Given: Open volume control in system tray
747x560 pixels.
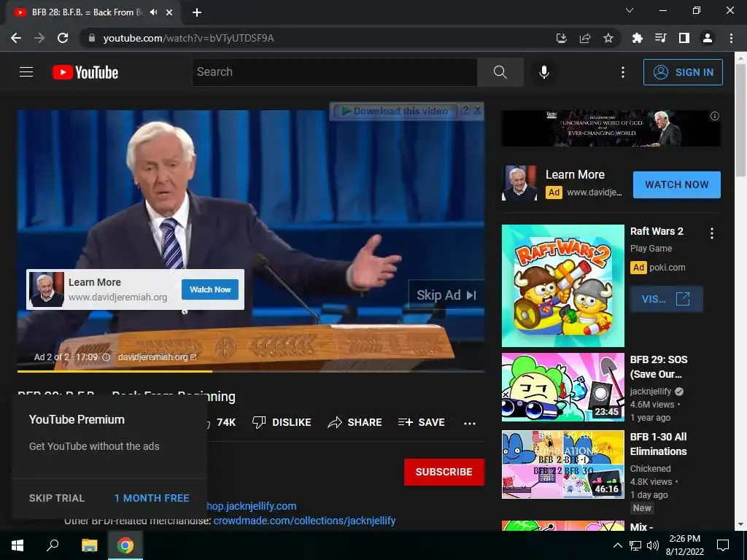Looking at the screenshot, I should [x=653, y=545].
